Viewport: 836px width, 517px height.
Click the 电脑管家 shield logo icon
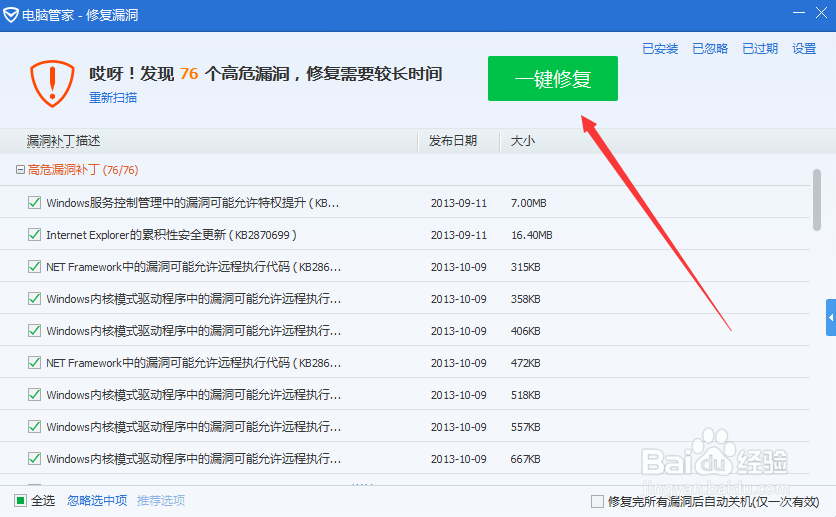tap(10, 15)
